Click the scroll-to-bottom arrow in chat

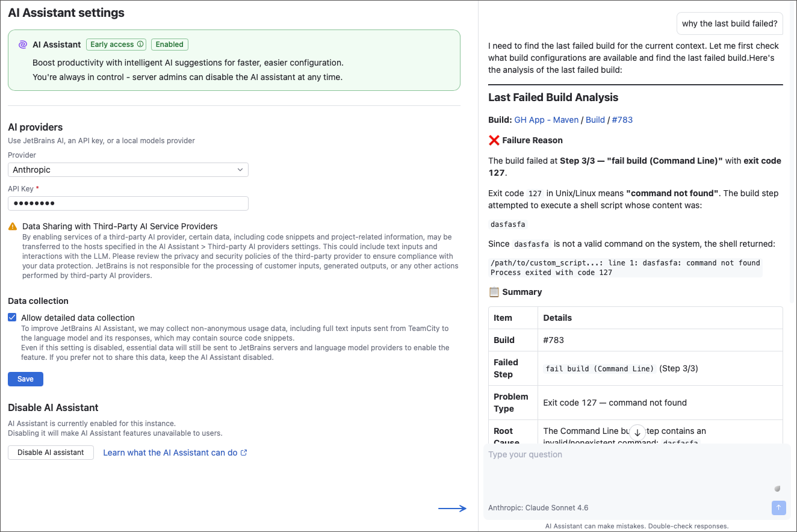(637, 433)
